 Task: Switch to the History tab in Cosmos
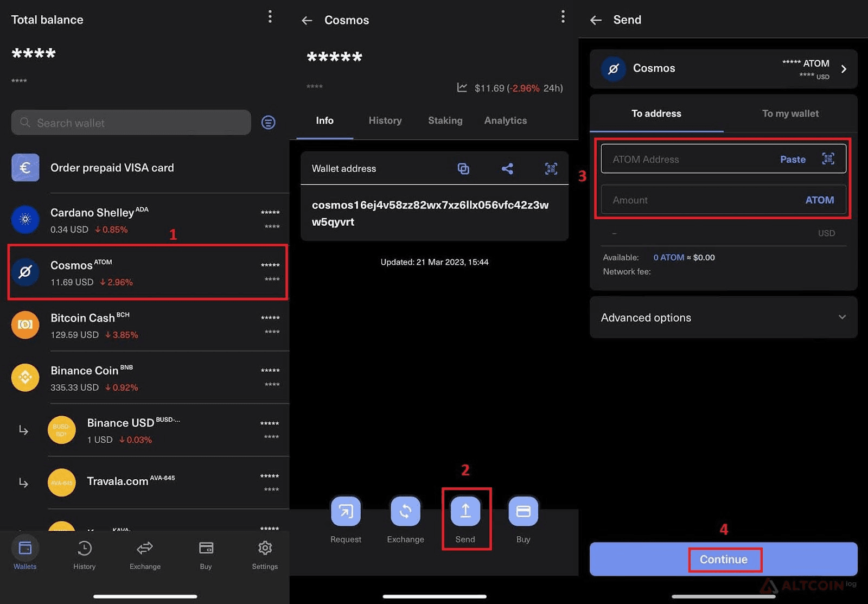pos(385,120)
